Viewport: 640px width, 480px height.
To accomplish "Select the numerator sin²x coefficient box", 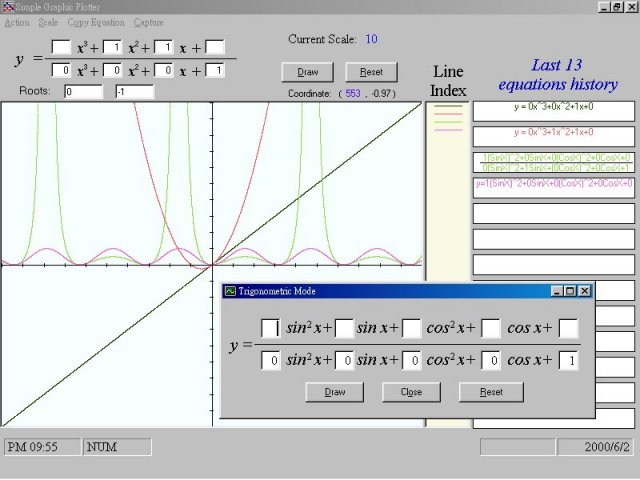I will (x=270, y=328).
